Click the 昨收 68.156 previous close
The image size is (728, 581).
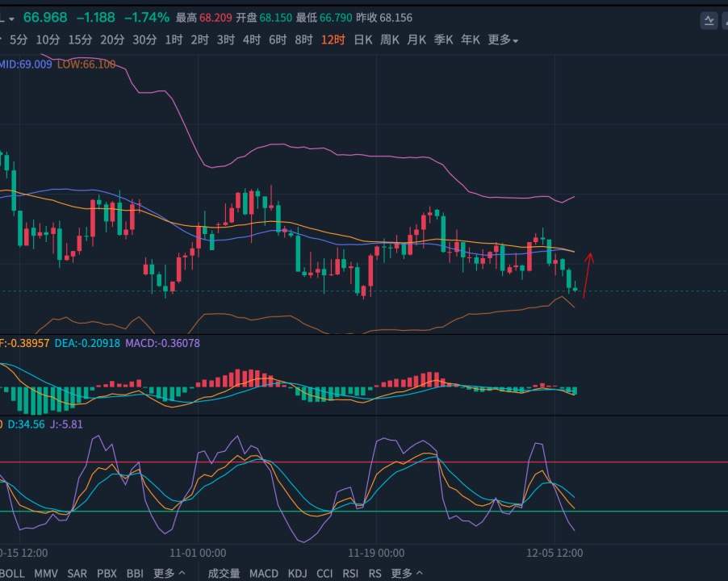384,18
